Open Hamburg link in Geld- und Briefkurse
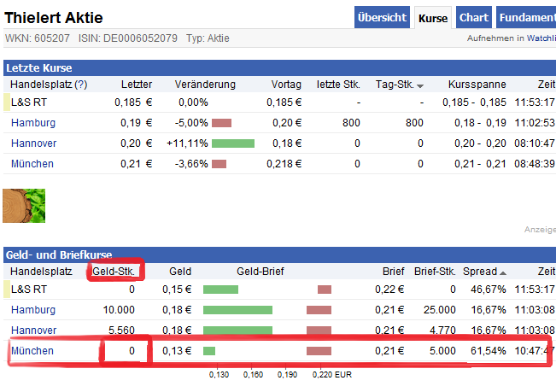 pyautogui.click(x=33, y=310)
